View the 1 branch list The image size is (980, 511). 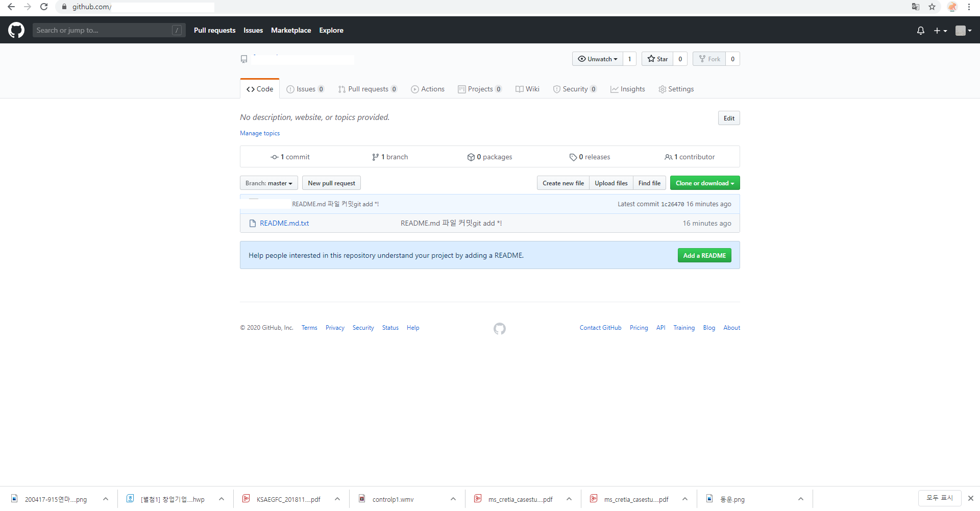(390, 157)
